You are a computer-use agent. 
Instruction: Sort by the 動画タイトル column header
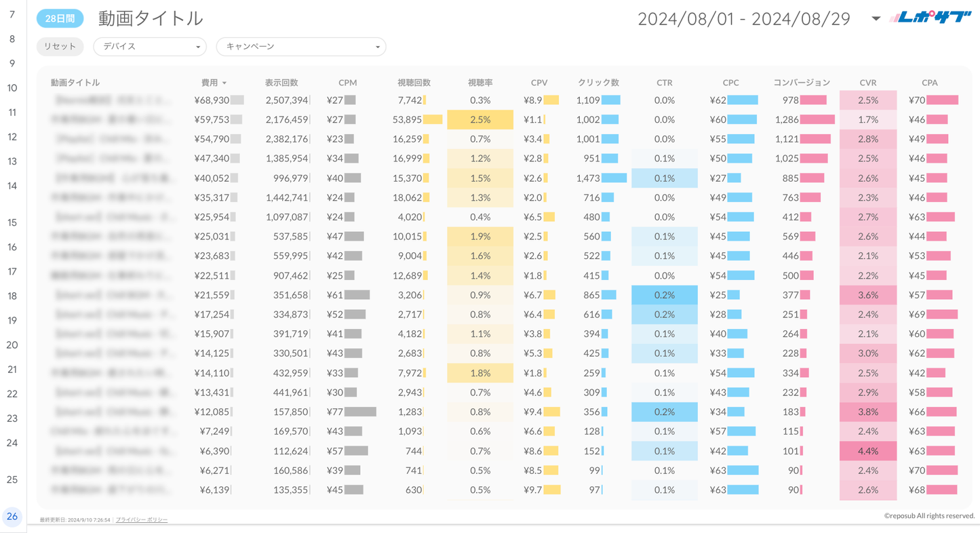(x=75, y=83)
